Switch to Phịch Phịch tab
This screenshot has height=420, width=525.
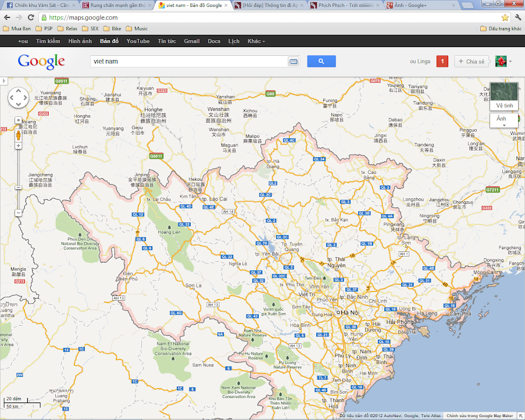pyautogui.click(x=345, y=5)
